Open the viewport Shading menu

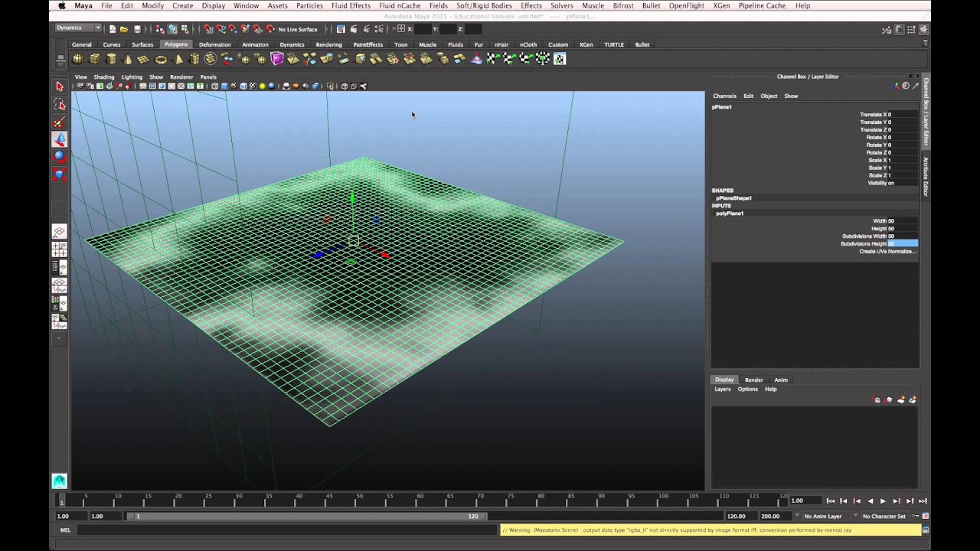point(104,77)
